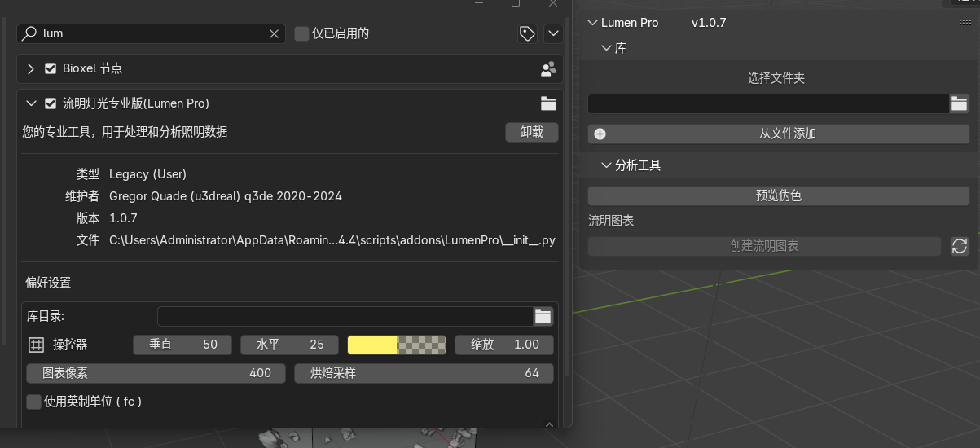
Task: Clear the search text with the X icon
Action: (x=275, y=33)
